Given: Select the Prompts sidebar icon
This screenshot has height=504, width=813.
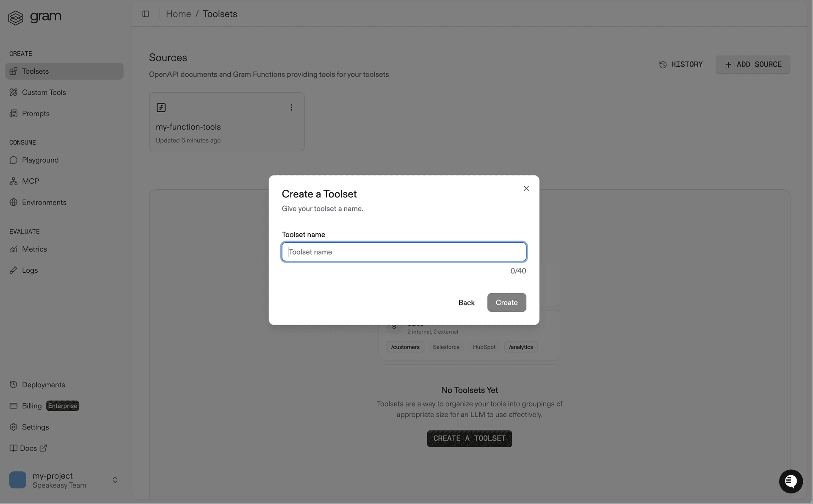Looking at the screenshot, I should click(x=14, y=113).
